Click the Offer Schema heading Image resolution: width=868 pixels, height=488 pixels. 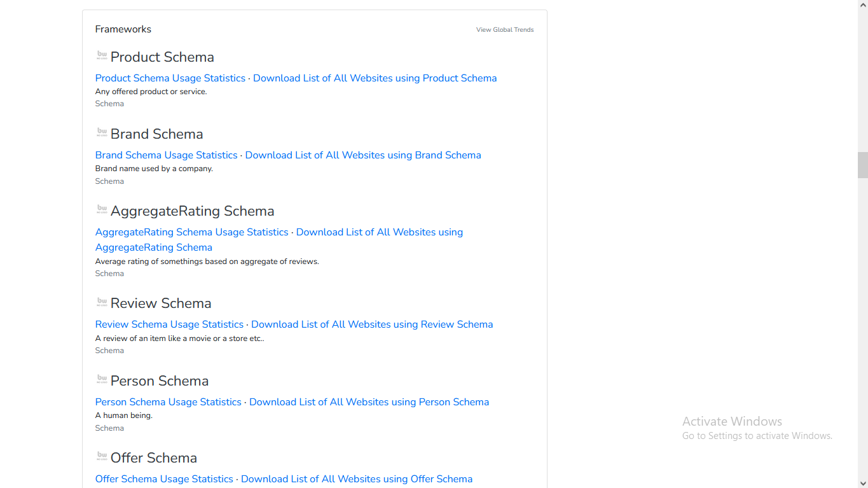(x=154, y=458)
